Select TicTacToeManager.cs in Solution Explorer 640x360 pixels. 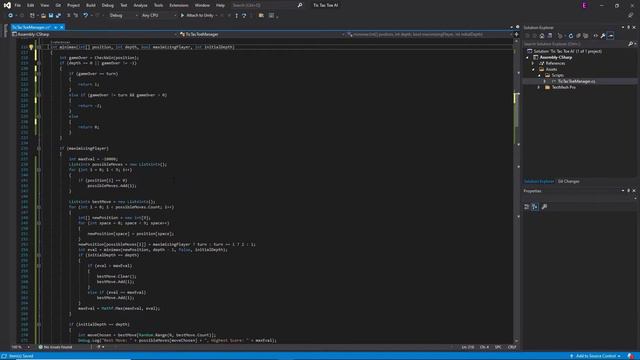click(x=576, y=81)
